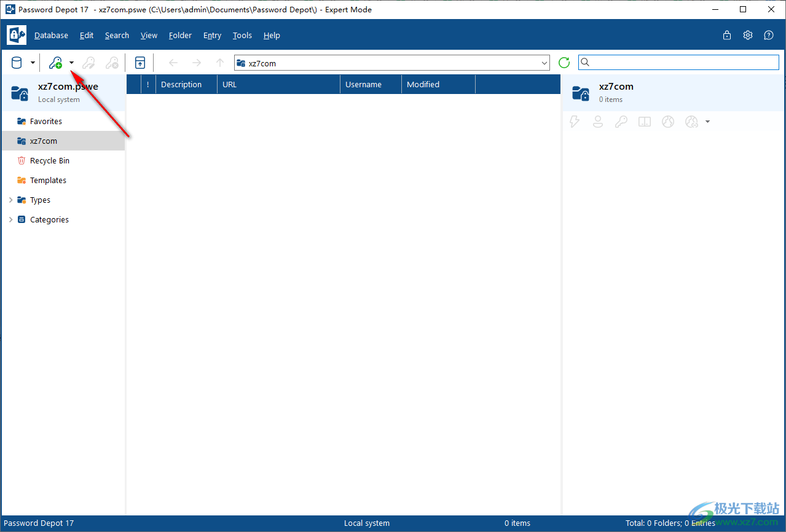Open the Help menu
This screenshot has width=786, height=532.
(272, 36)
